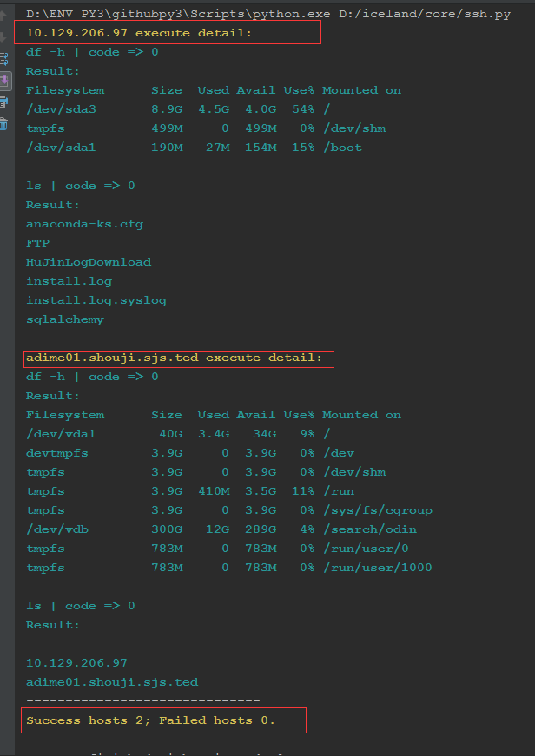This screenshot has height=756, width=535.
Task: Select the HuJinLogDownload output line
Action: (x=88, y=262)
